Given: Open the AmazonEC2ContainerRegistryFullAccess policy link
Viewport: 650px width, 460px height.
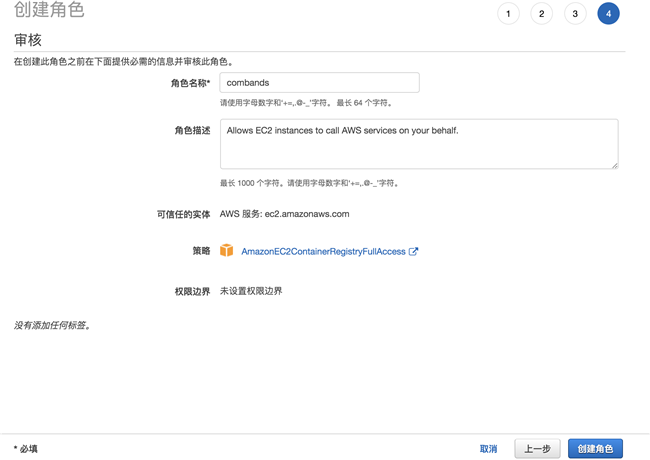Looking at the screenshot, I should [x=323, y=252].
